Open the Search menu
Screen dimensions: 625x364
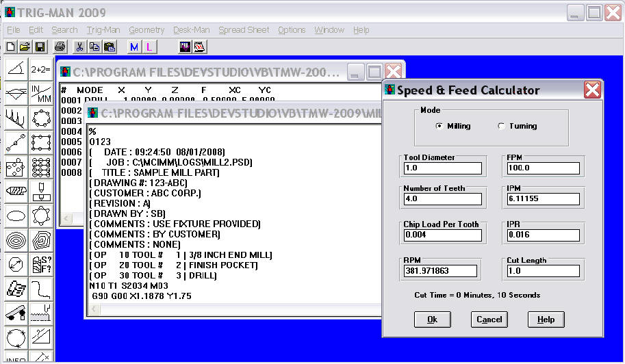[x=64, y=30]
